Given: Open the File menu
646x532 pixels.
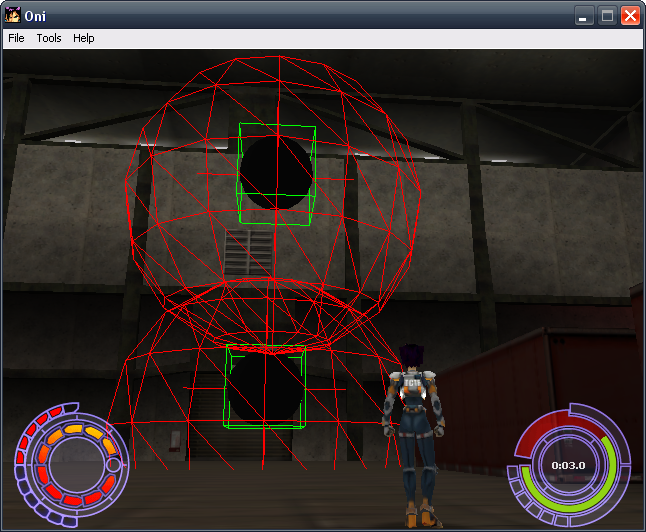Looking at the screenshot, I should coord(16,38).
